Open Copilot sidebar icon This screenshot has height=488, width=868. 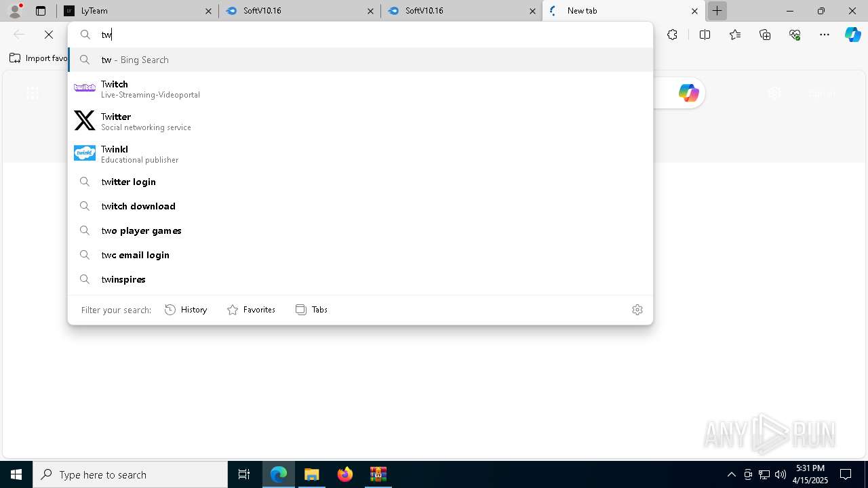point(853,35)
